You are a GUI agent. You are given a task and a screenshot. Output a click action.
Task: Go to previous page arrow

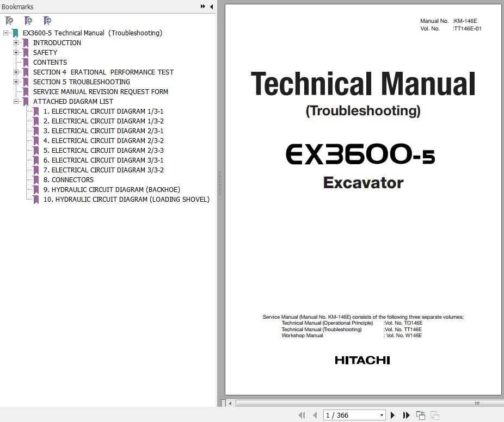click(315, 415)
